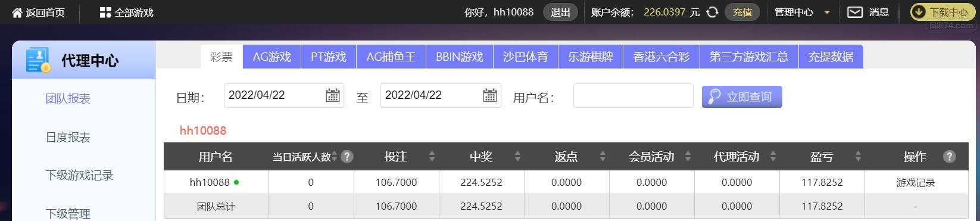Switch to the 香港六合彩 tab
The height and width of the screenshot is (221, 980).
(661, 57)
